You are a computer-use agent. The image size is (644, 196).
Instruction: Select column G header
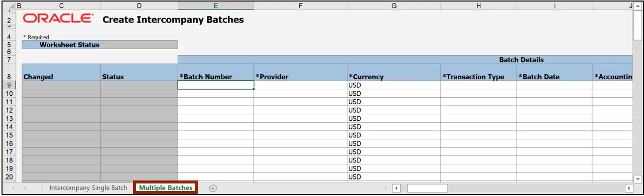pyautogui.click(x=394, y=6)
